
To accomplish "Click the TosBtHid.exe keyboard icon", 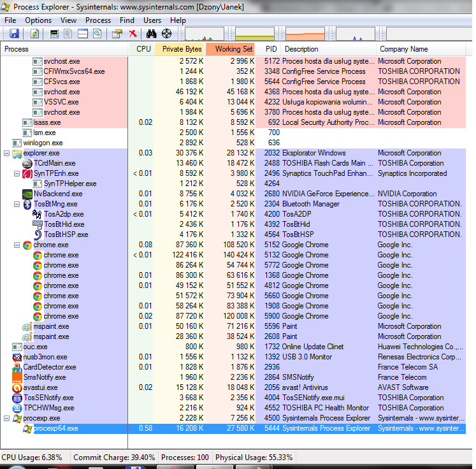I will (38, 225).
